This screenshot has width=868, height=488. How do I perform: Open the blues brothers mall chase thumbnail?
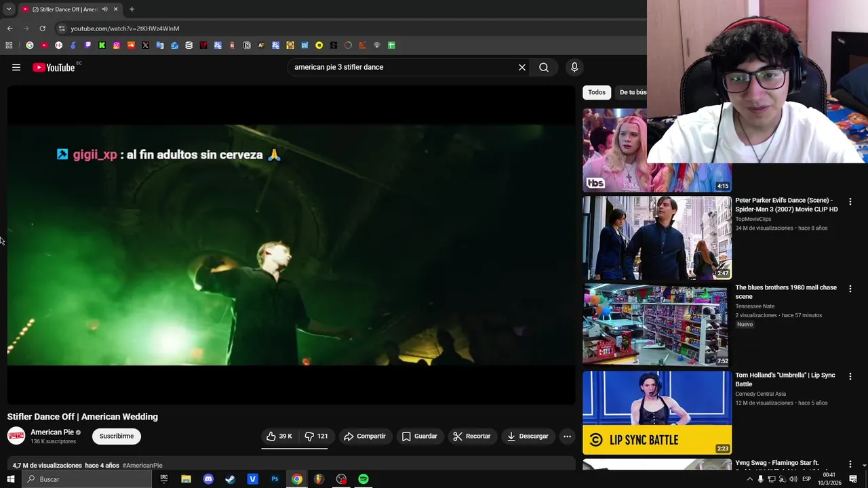[x=657, y=325]
